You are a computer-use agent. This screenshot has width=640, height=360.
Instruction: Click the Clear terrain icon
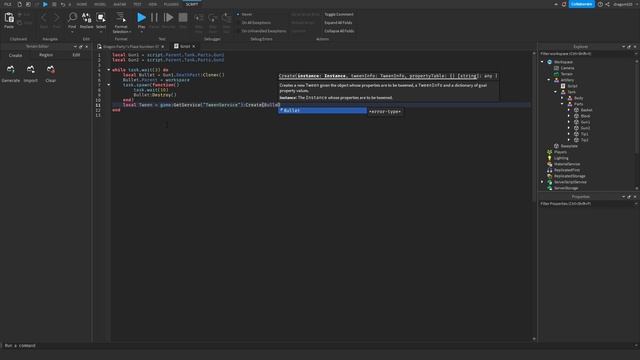coord(51,70)
